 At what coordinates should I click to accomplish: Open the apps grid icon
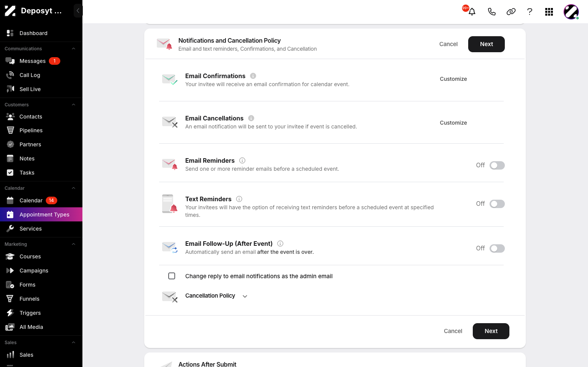(x=549, y=12)
